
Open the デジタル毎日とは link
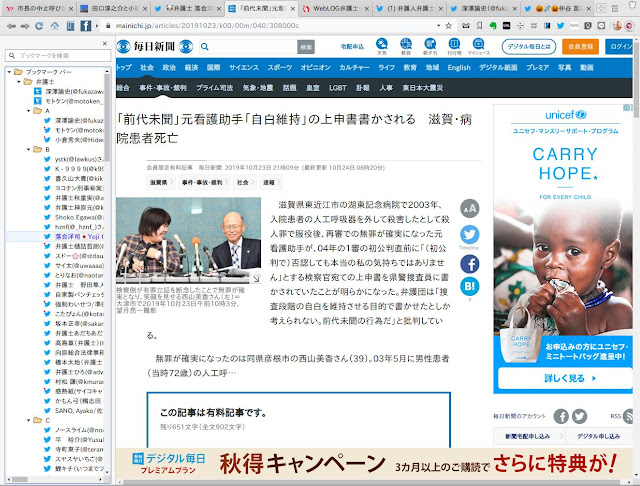[529, 47]
